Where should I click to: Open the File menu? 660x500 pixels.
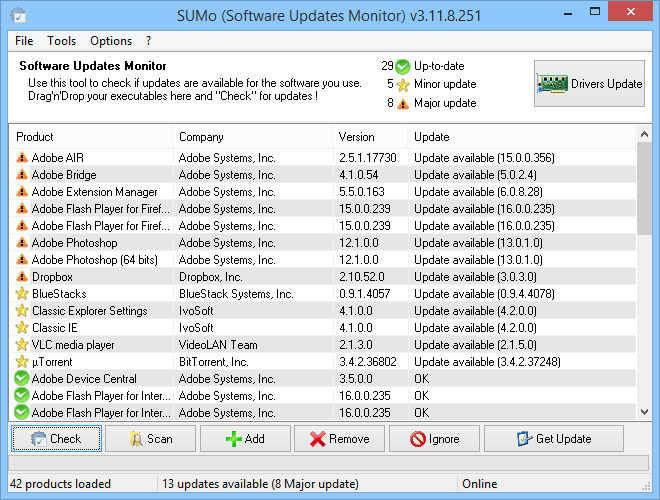coord(24,41)
